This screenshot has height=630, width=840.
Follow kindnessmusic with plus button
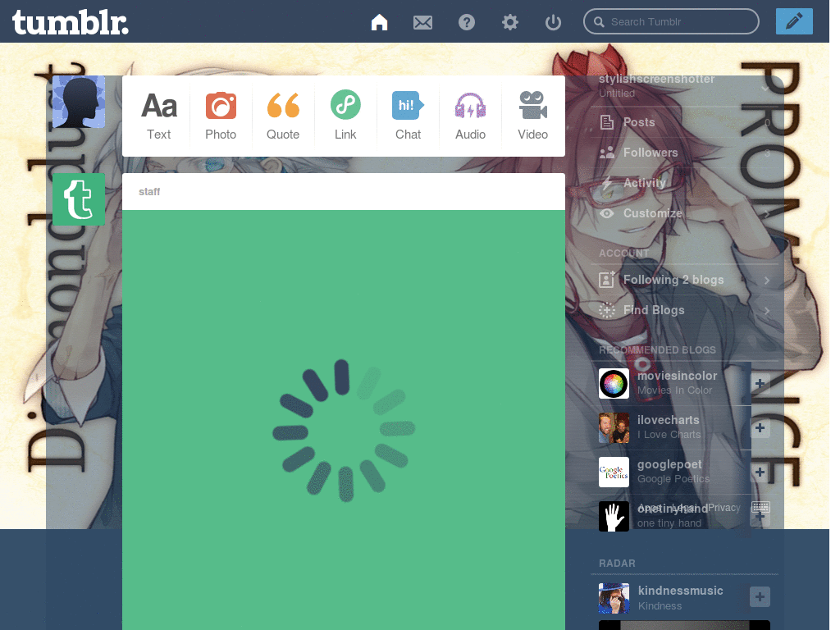(760, 597)
